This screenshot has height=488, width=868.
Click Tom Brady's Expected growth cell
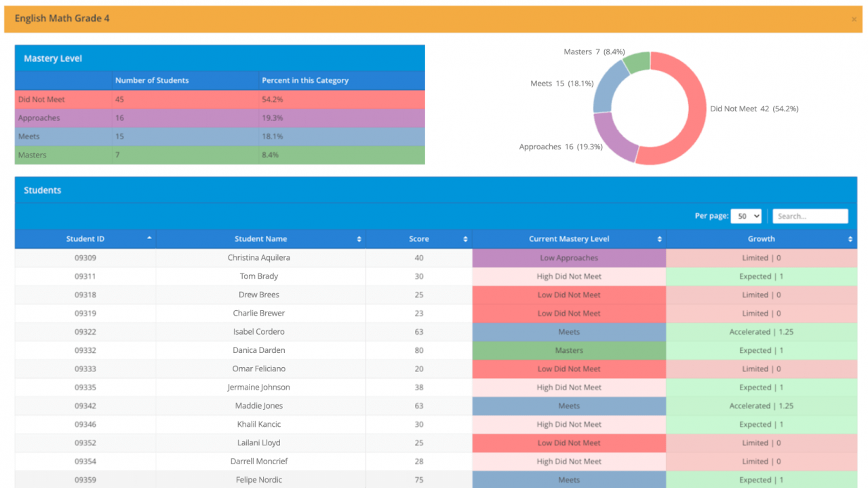761,276
